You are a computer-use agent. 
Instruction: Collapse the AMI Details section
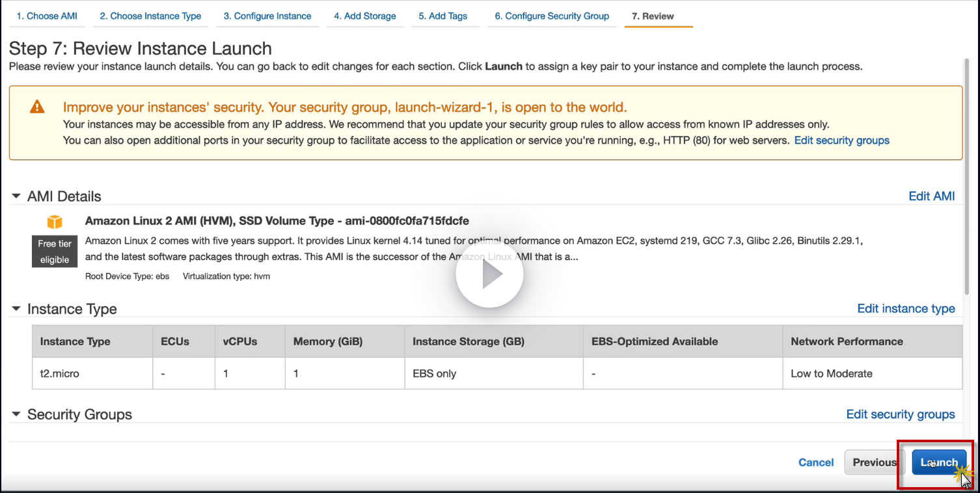[x=16, y=196]
